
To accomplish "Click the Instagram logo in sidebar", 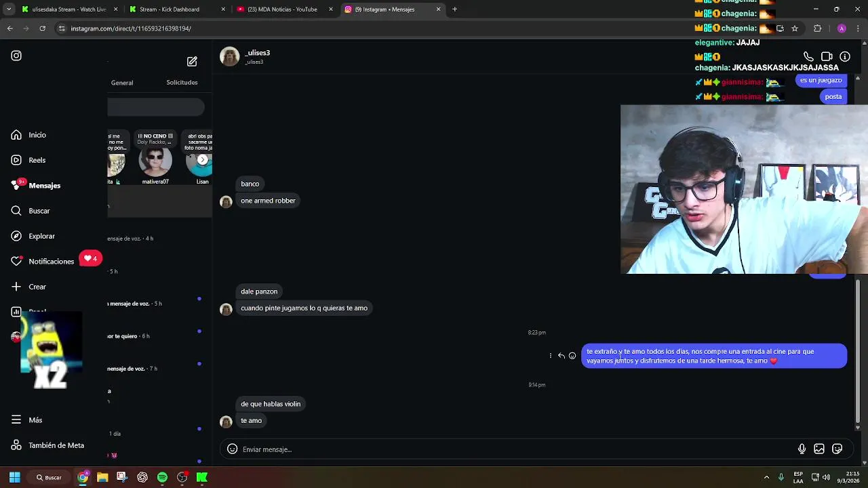I will [x=16, y=56].
